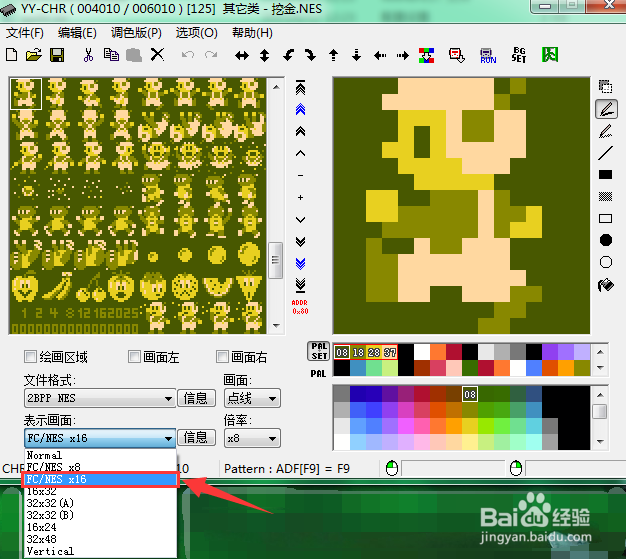Delete the selection with the X icon
The width and height of the screenshot is (626, 559).
[157, 54]
